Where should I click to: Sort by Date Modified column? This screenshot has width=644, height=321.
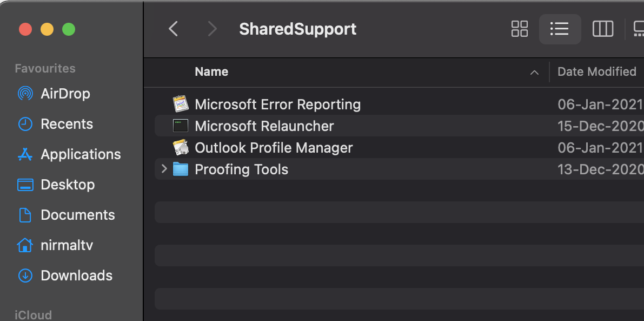point(597,71)
